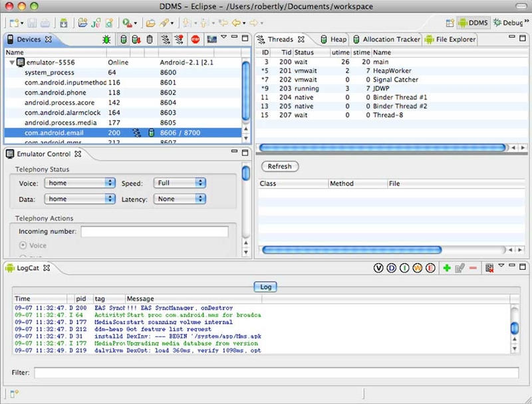Click the Threads table horizontal scrollbar

383,148
